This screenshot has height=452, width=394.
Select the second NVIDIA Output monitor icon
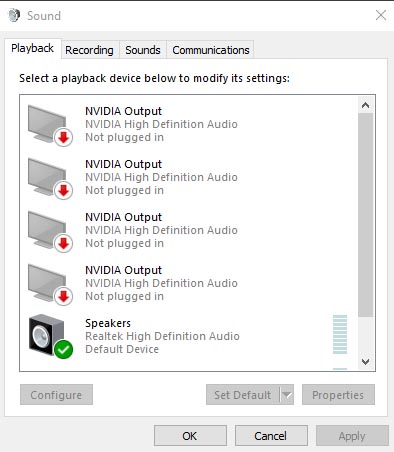(x=49, y=178)
